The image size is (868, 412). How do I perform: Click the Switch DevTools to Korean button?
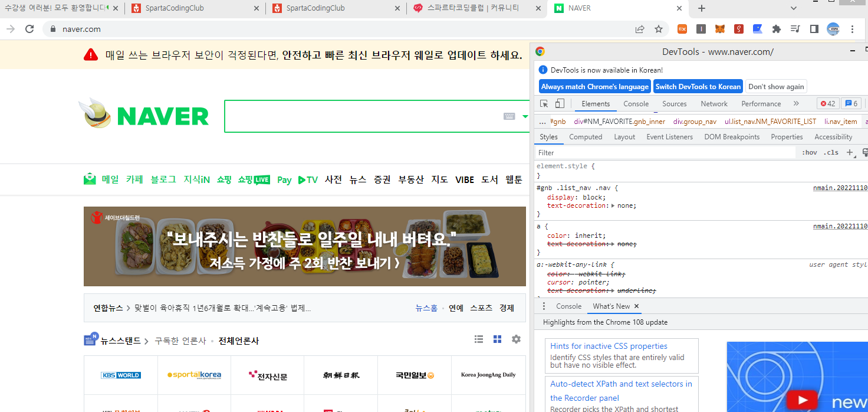point(698,87)
